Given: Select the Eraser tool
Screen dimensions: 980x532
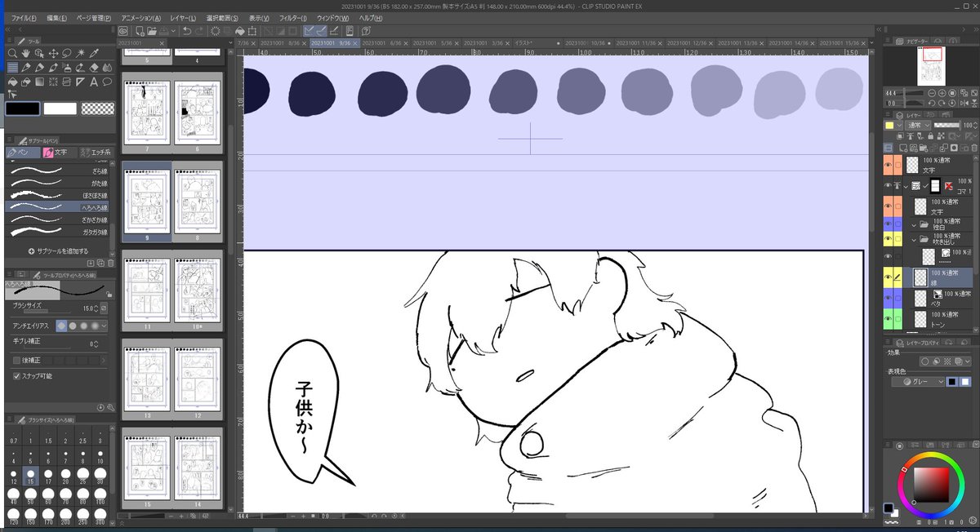Looking at the screenshot, I should [94, 67].
